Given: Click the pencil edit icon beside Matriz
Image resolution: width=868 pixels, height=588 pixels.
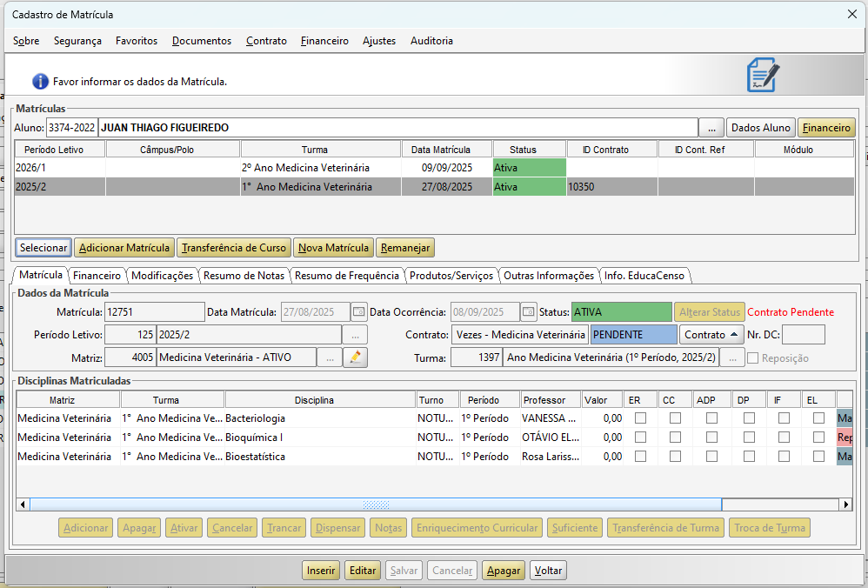Looking at the screenshot, I should pos(356,357).
